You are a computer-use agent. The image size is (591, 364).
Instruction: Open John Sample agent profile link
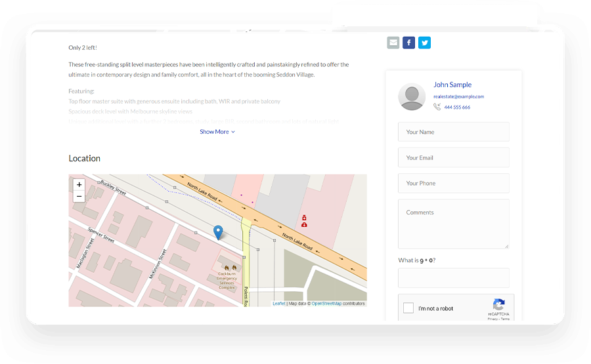[452, 85]
